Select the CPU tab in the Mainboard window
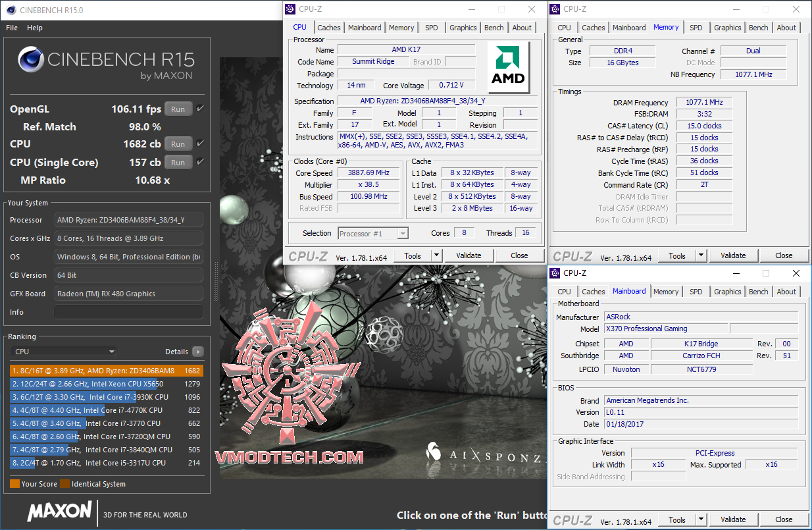812x530 pixels. pos(564,292)
